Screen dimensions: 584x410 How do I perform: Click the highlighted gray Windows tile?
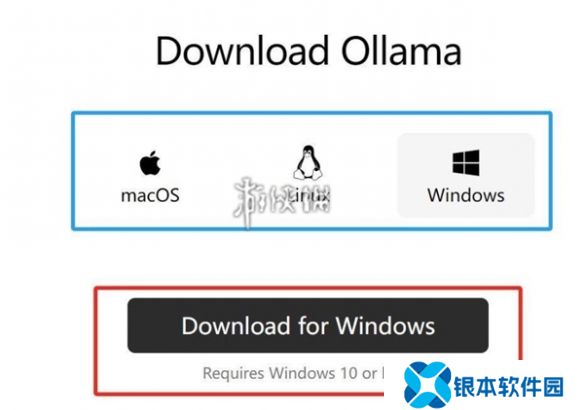pyautogui.click(x=466, y=175)
